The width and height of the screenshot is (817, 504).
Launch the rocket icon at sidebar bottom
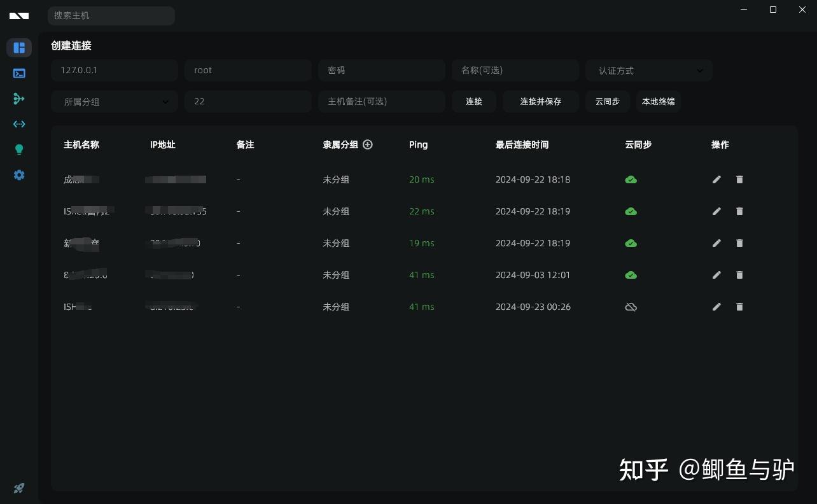pyautogui.click(x=19, y=488)
